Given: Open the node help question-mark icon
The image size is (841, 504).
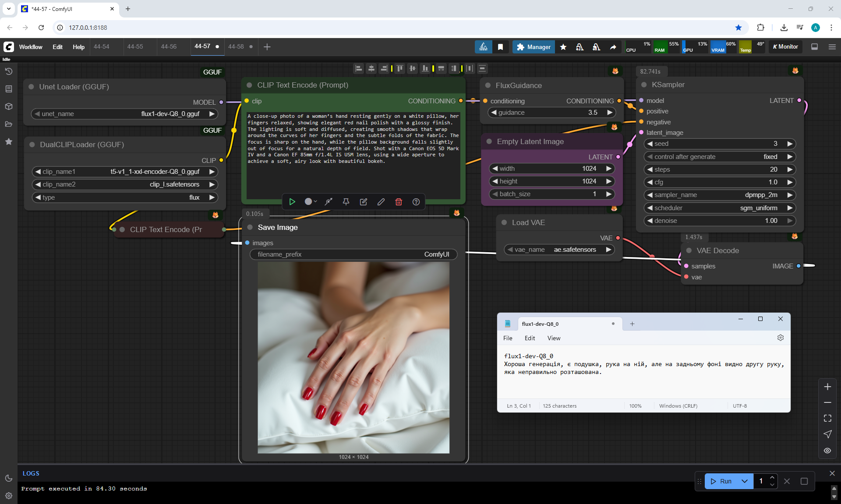Looking at the screenshot, I should click(416, 202).
